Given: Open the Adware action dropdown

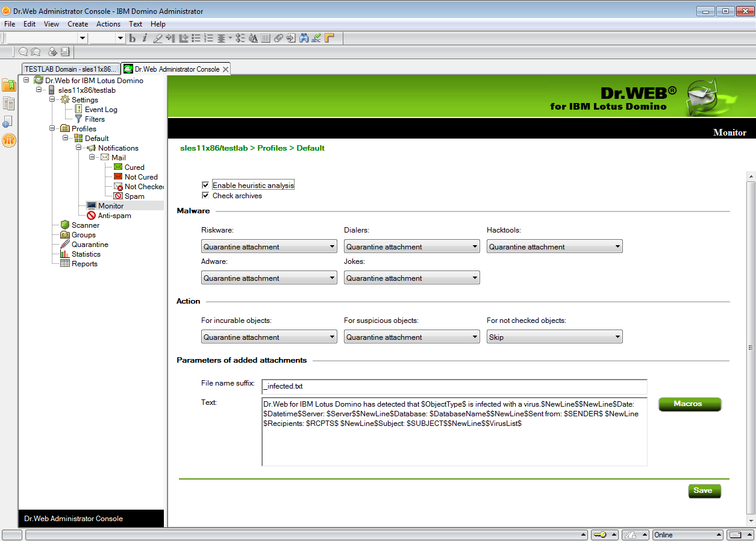Looking at the screenshot, I should point(269,278).
